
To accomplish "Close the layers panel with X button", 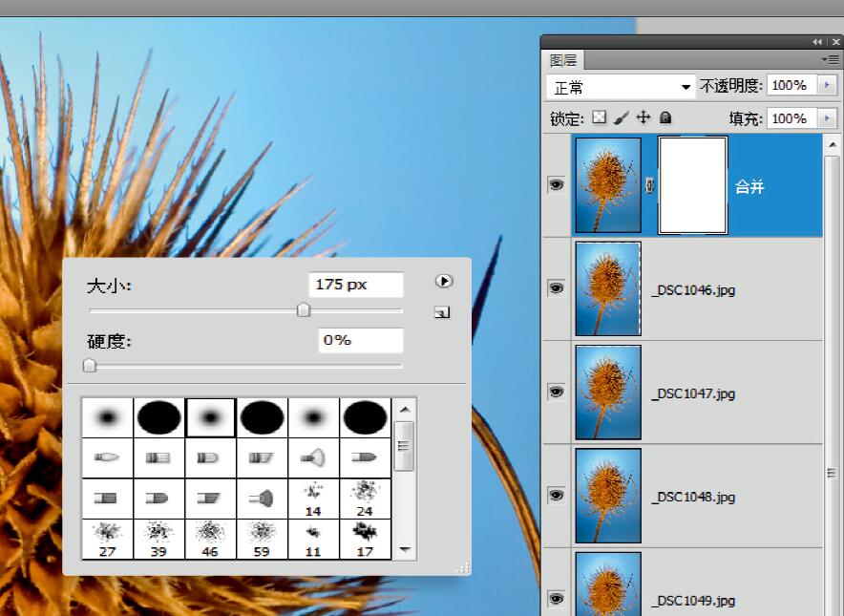I will (836, 42).
